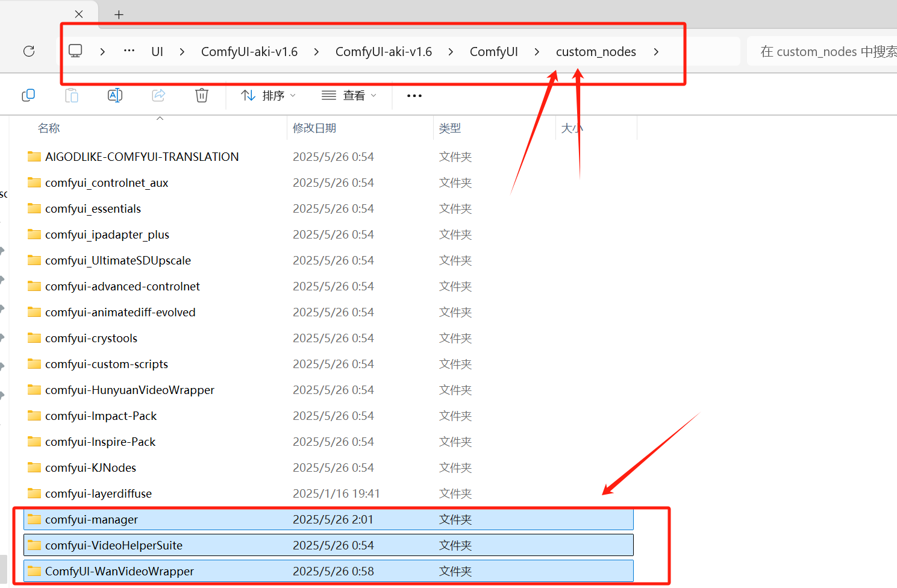The image size is (897, 588).
Task: Sort by 修改日期 column header
Action: pyautogui.click(x=314, y=128)
